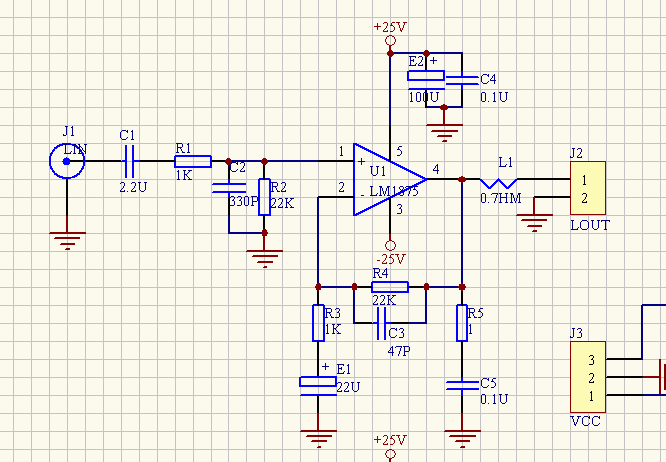The height and width of the screenshot is (462, 666).
Task: Select resistor R5 on the output branch
Action: click(461, 323)
